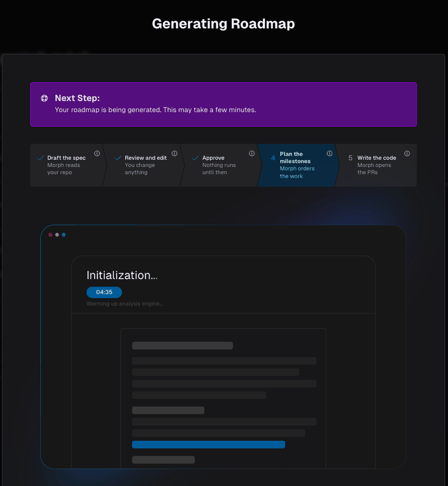Image resolution: width=448 pixels, height=486 pixels.
Task: Select the Write the code step
Action: click(376, 165)
